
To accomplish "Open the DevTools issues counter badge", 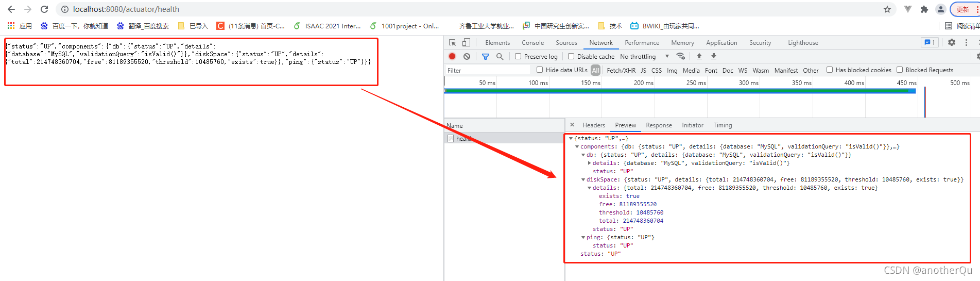I will [x=930, y=43].
